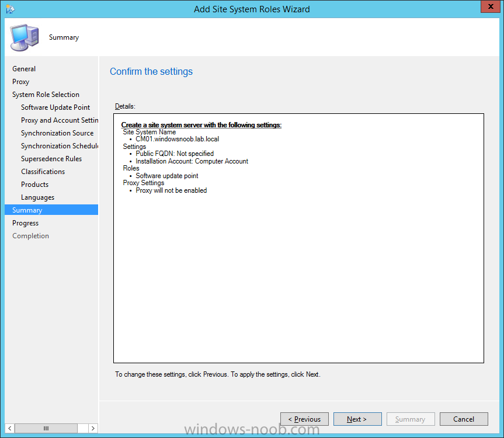The width and height of the screenshot is (504, 438).
Task: Select the Languages step
Action: click(37, 197)
